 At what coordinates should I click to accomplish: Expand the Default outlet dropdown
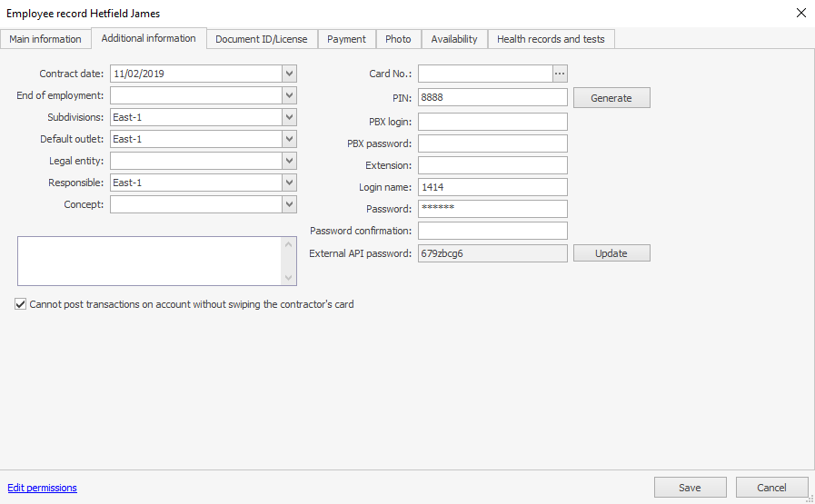pos(289,139)
